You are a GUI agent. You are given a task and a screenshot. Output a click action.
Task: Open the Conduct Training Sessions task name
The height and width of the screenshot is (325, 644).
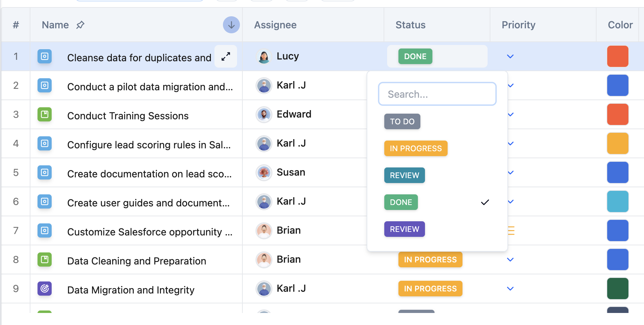(128, 116)
